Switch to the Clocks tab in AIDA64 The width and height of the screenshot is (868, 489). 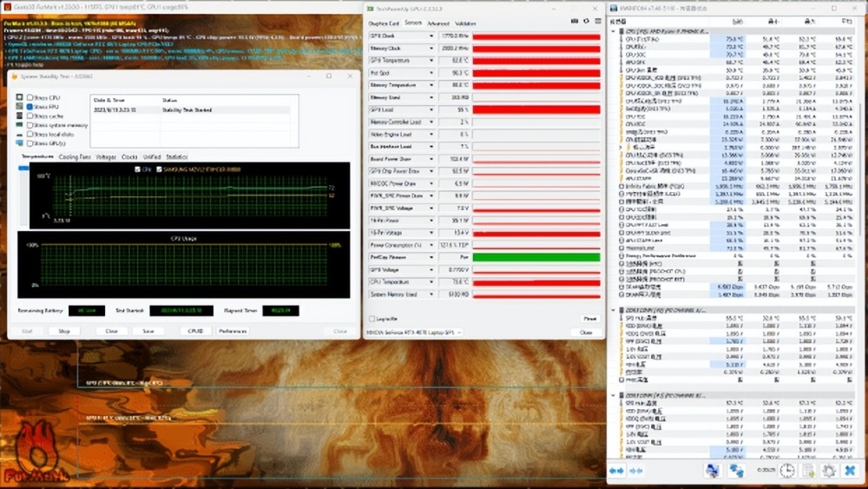click(129, 157)
